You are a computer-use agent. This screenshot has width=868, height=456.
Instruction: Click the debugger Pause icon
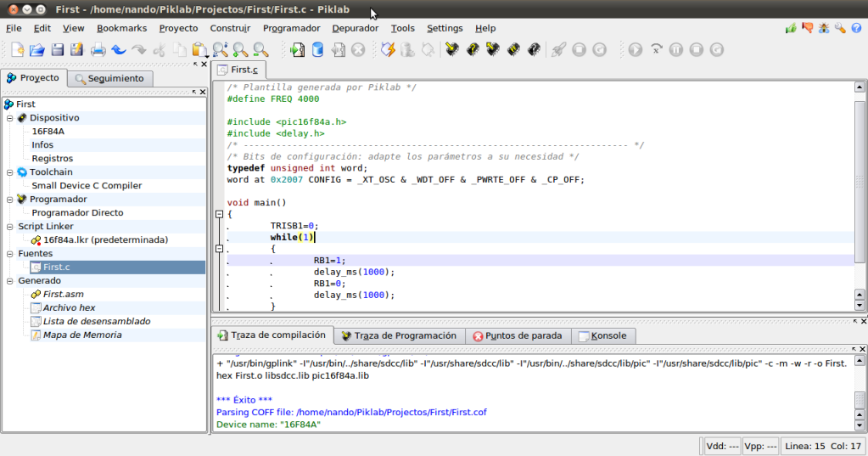point(676,50)
